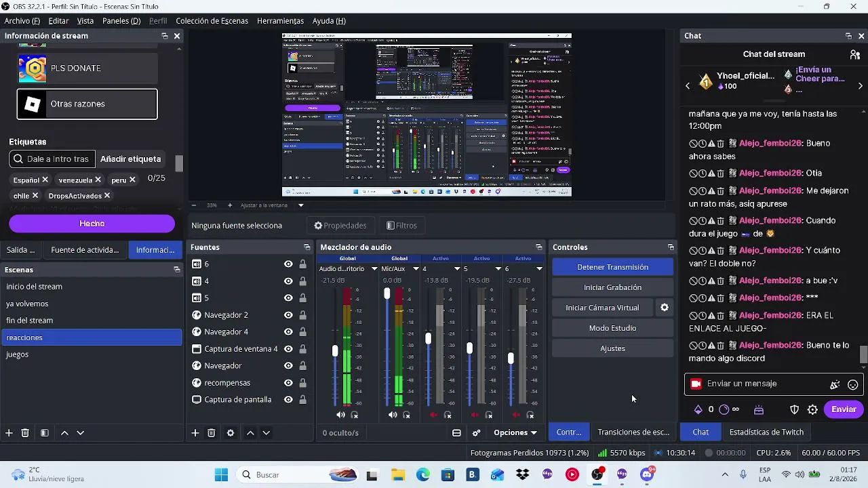This screenshot has height=488, width=868.
Task: Remove the venezuela tag
Action: coord(98,180)
